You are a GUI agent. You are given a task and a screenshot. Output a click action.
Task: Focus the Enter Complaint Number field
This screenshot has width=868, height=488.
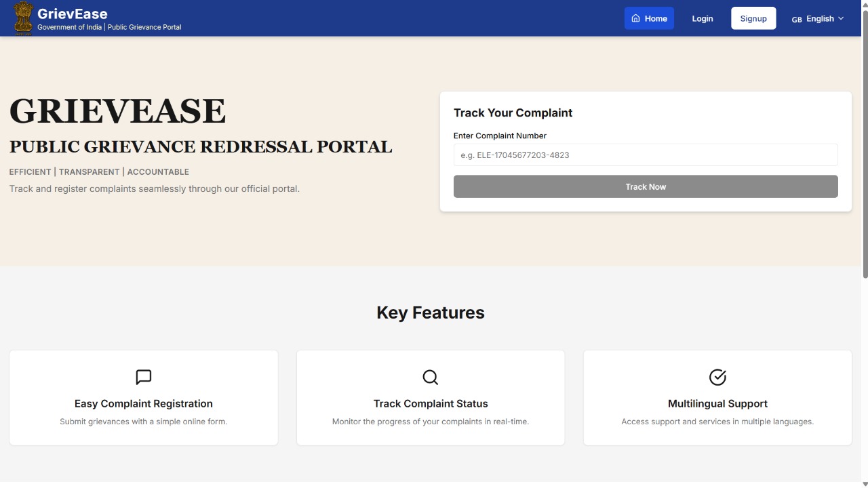pyautogui.click(x=645, y=155)
